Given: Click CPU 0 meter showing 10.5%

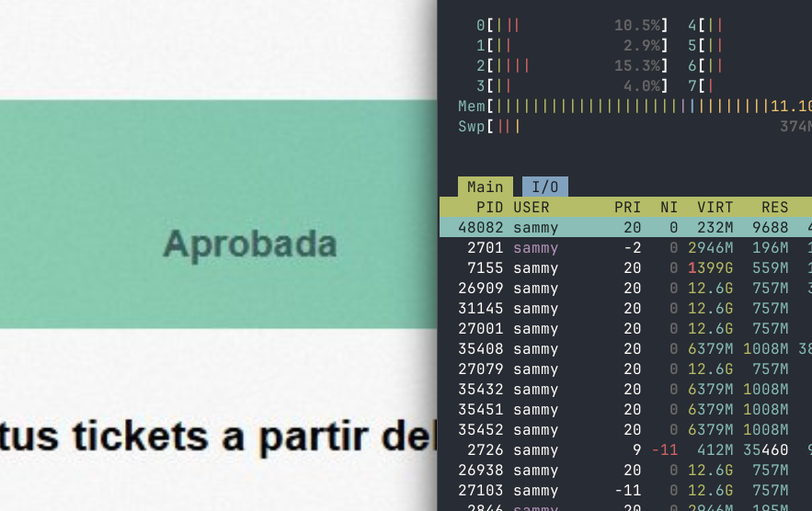Looking at the screenshot, I should click(572, 26).
